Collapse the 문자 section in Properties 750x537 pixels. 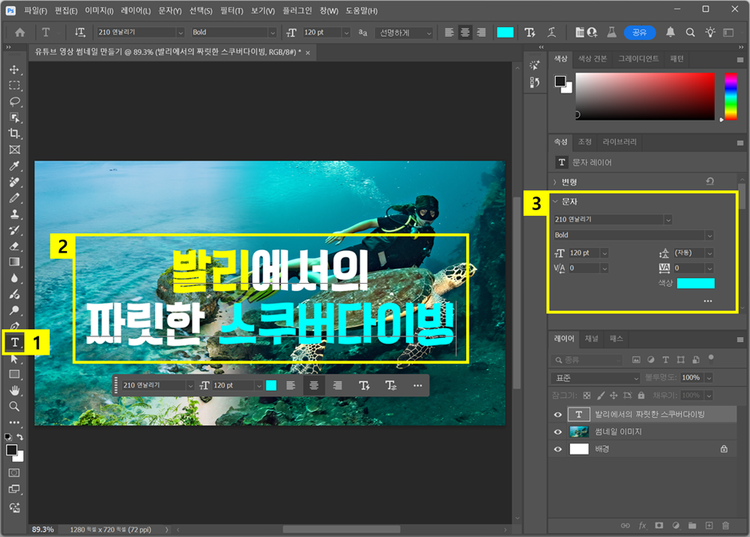point(555,201)
